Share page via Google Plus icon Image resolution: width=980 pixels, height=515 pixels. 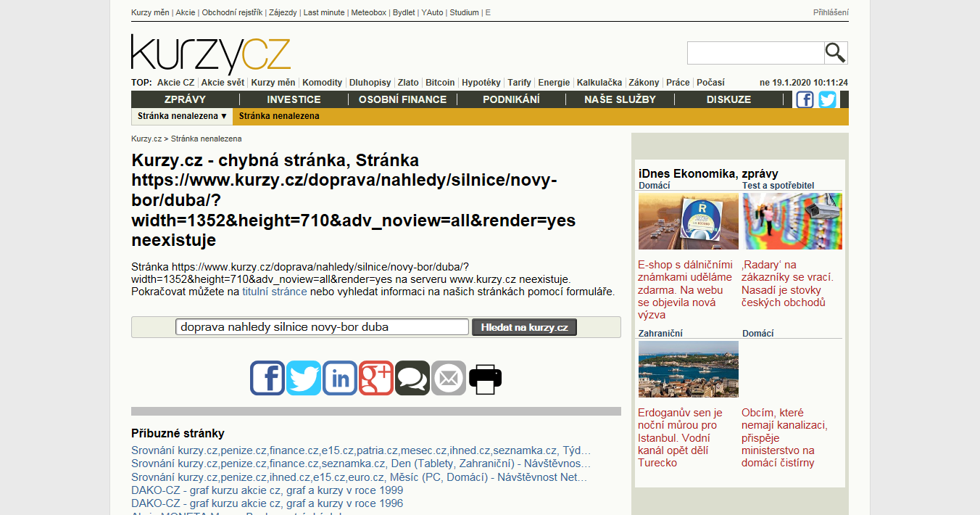pos(376,378)
